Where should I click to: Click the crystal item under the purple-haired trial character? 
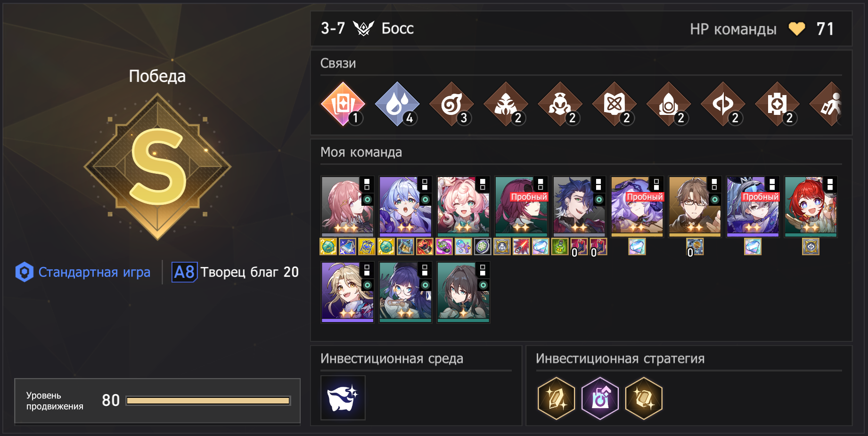point(637,247)
